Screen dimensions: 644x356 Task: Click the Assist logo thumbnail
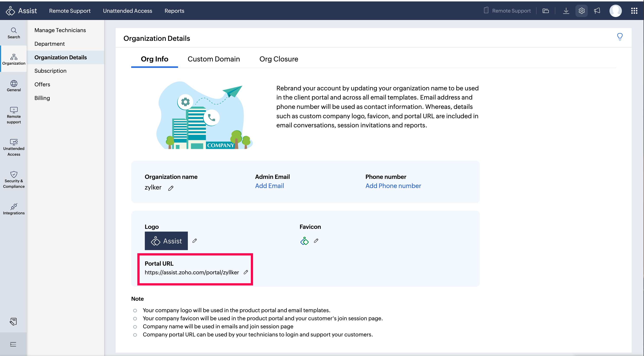[x=166, y=241]
